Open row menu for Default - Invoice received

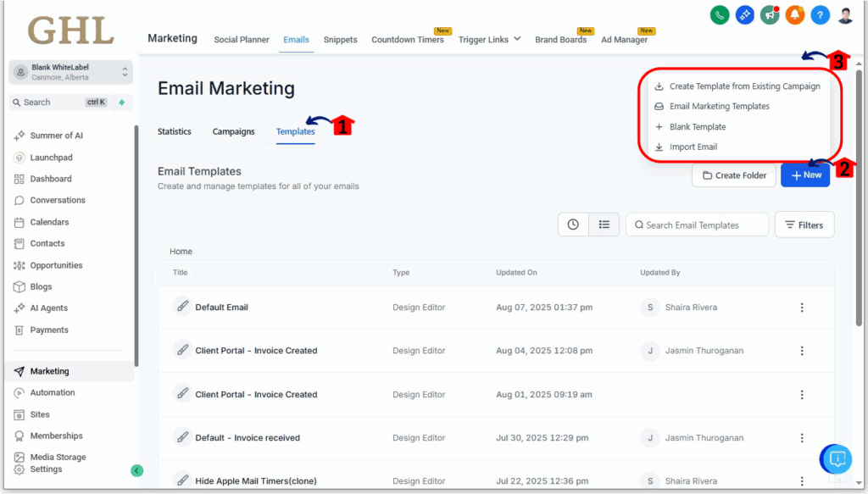coord(802,438)
